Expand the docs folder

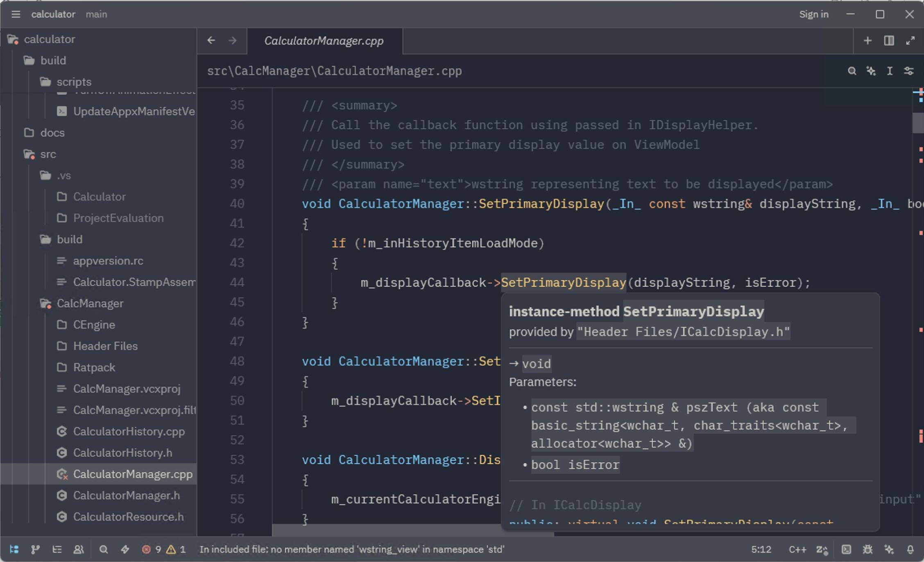(52, 133)
